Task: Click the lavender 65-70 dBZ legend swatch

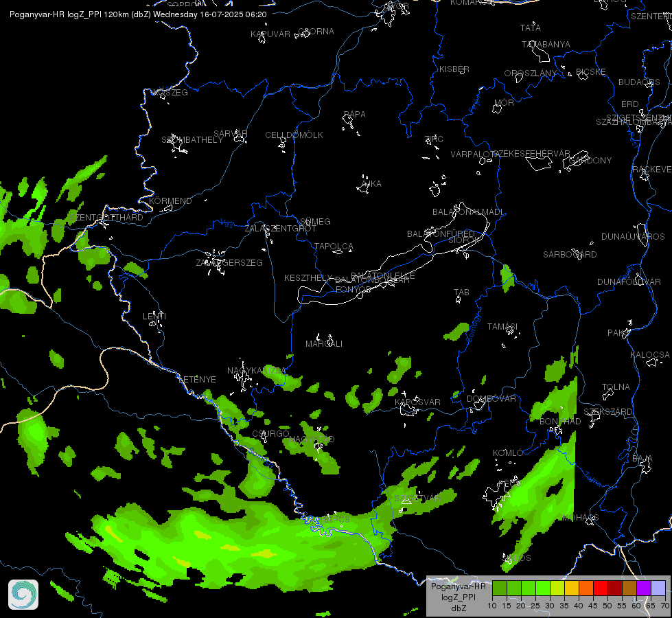Action: [x=658, y=588]
